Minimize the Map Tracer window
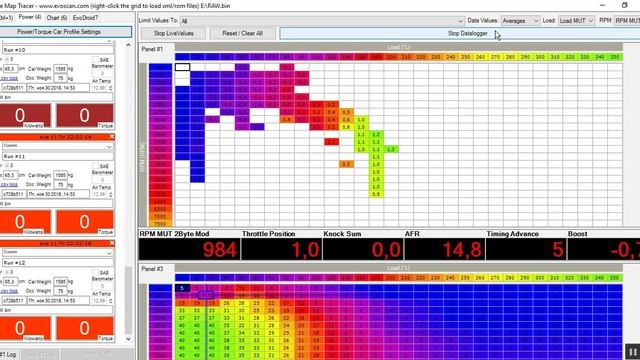The width and height of the screenshot is (640, 360). pyautogui.click(x=602, y=5)
